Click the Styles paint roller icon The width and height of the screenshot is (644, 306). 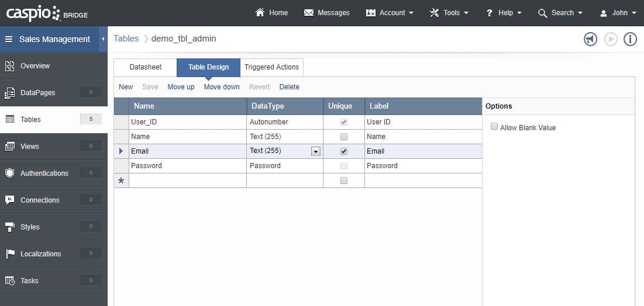(x=9, y=227)
